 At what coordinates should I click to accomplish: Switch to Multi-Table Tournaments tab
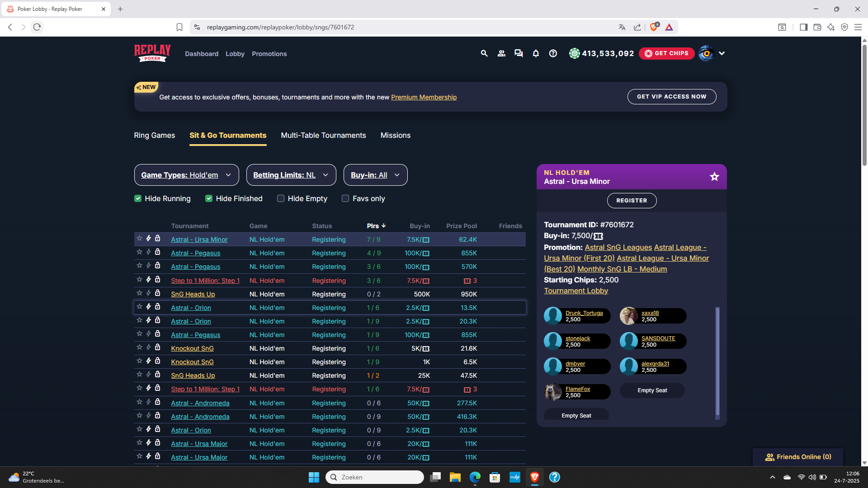(x=323, y=135)
